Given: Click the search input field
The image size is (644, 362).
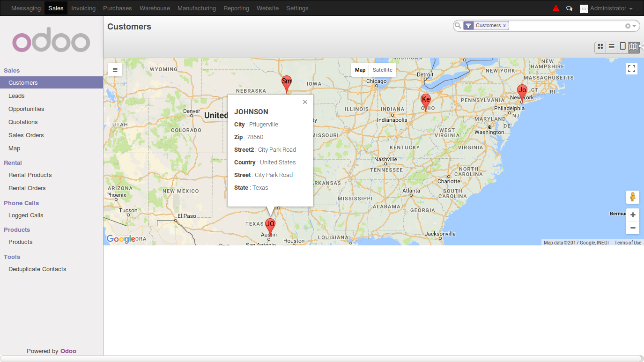Looking at the screenshot, I should (x=567, y=26).
